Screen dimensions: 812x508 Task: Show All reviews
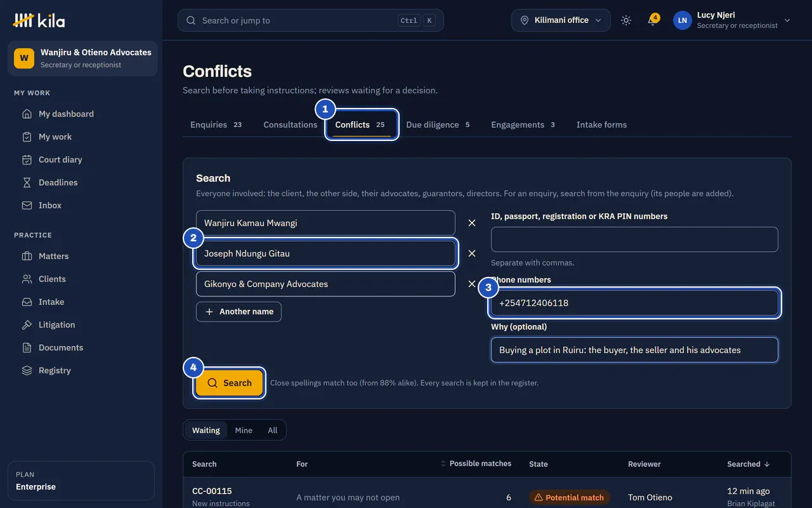273,430
